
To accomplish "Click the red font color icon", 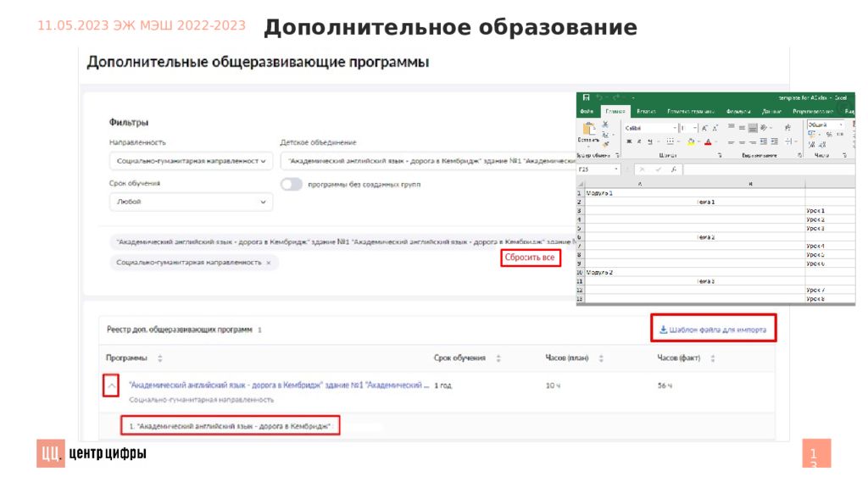I will tap(707, 141).
